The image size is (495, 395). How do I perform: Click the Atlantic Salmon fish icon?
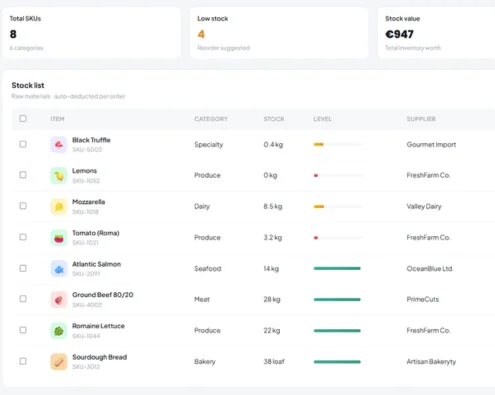[x=59, y=269]
